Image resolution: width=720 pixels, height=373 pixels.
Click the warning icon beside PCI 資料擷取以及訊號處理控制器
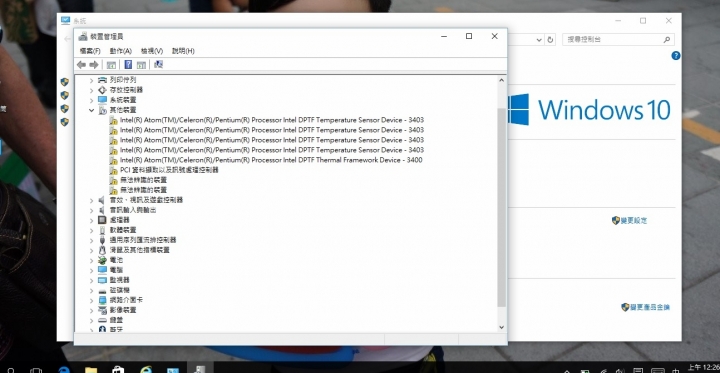click(x=113, y=170)
